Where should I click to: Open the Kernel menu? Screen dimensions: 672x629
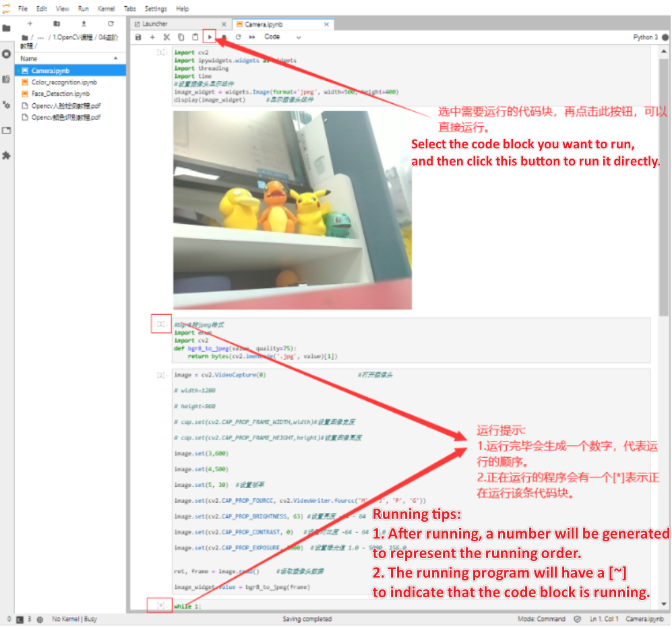(x=106, y=9)
